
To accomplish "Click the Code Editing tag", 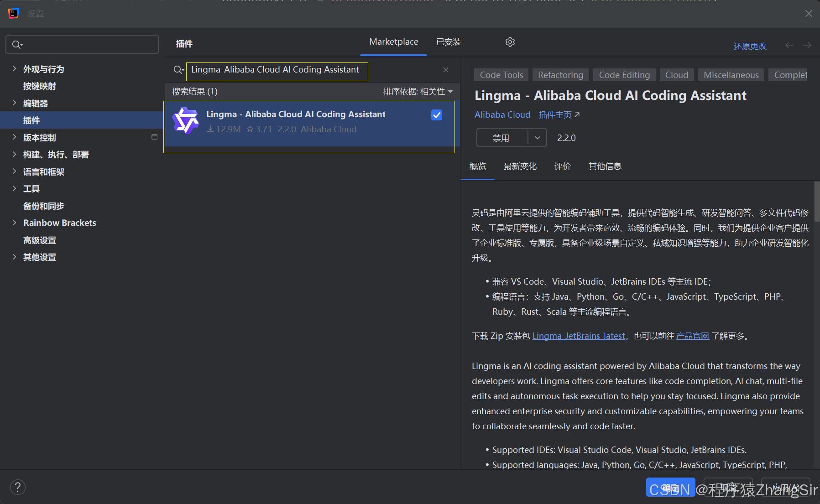I will pyautogui.click(x=624, y=75).
